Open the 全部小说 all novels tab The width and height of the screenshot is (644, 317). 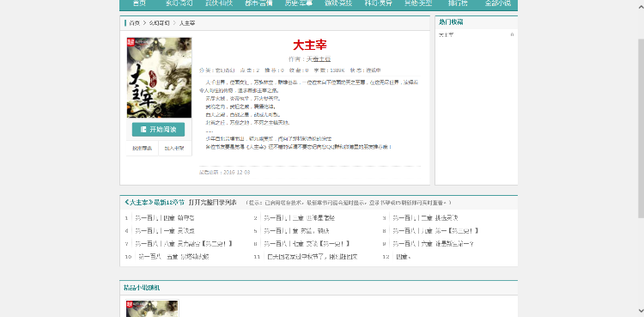[498, 3]
